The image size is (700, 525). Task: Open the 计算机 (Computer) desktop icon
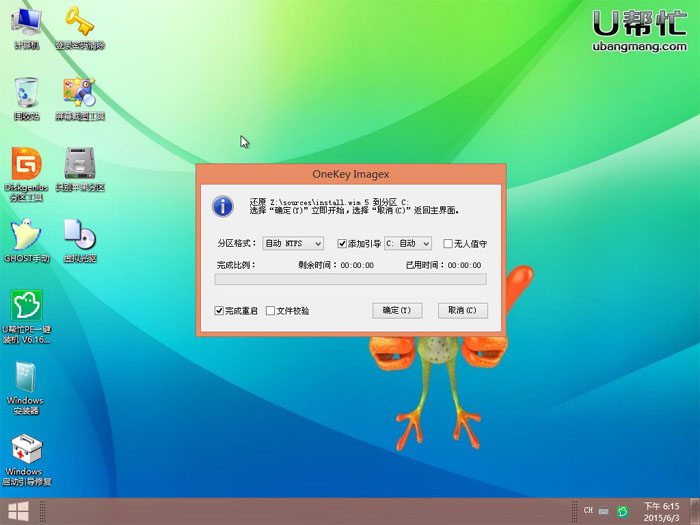pyautogui.click(x=26, y=25)
